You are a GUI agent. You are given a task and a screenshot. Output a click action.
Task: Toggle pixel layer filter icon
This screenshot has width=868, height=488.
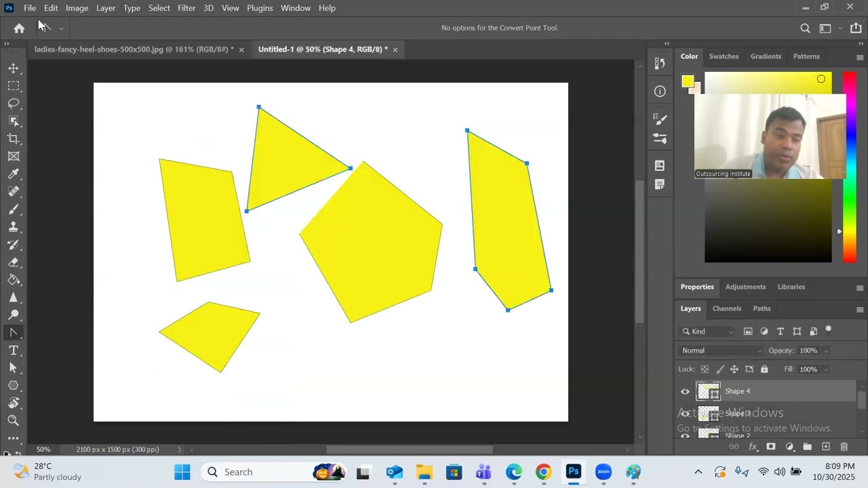tap(748, 331)
